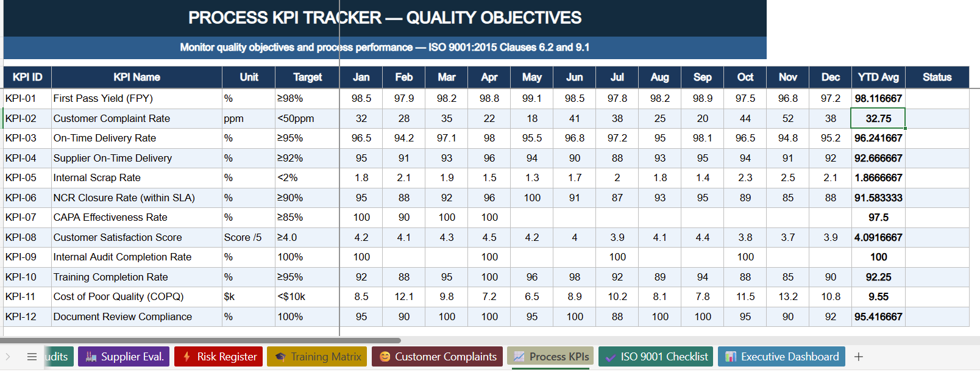
Task: Select the Customer Complaints sheet tab
Action: pyautogui.click(x=437, y=357)
